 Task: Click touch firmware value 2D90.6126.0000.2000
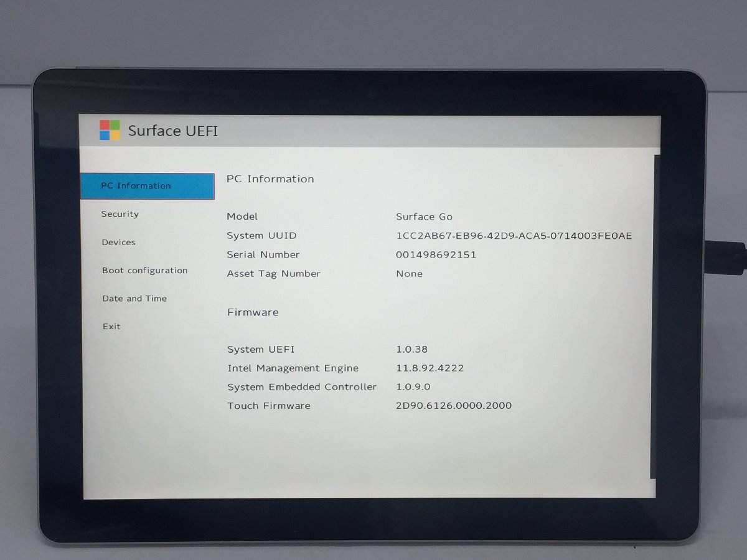(x=454, y=406)
